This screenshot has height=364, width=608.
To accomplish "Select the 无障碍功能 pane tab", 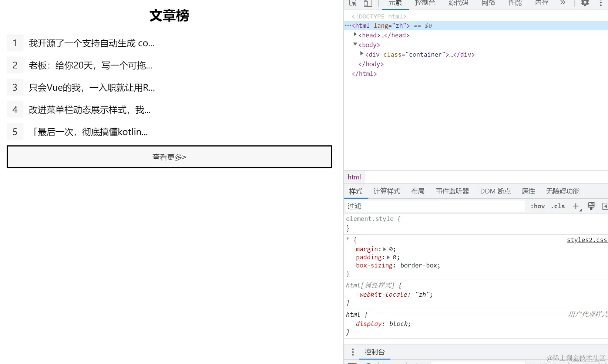I will [563, 191].
